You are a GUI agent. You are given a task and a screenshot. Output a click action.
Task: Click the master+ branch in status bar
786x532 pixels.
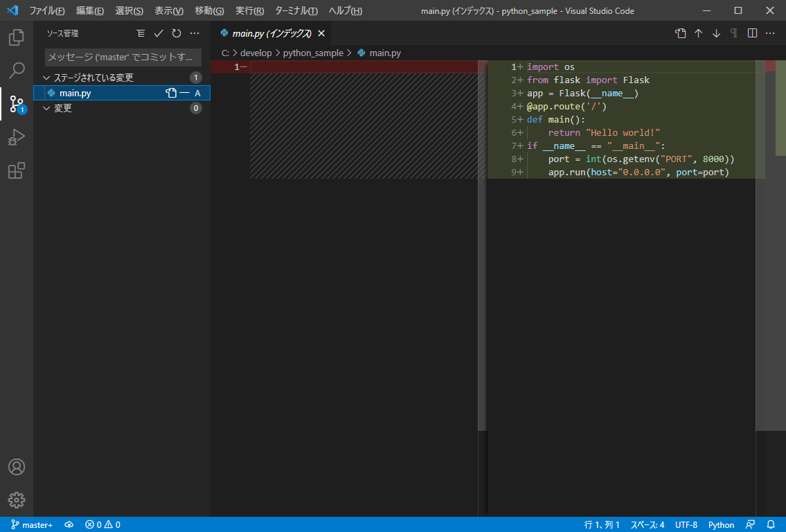pos(32,524)
